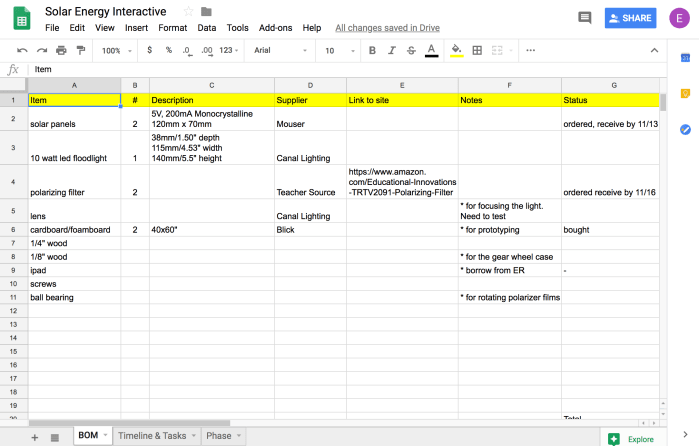Click the Add Sheet plus icon
This screenshot has height=446, width=699.
(34, 437)
